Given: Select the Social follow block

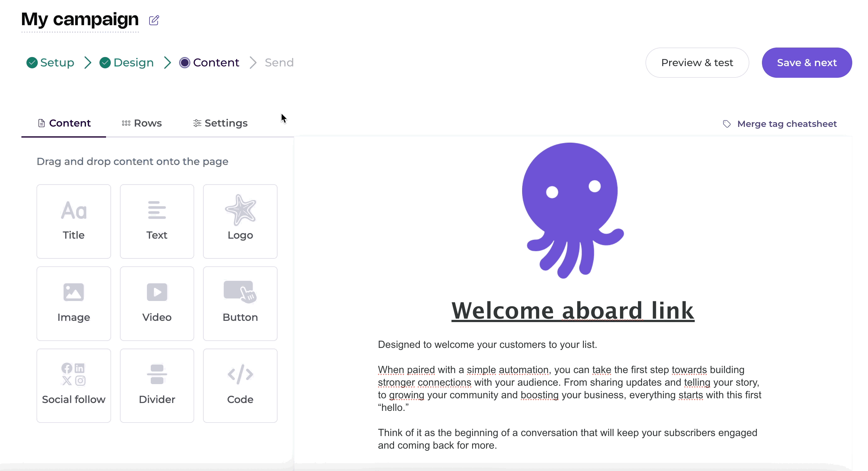Looking at the screenshot, I should click(73, 385).
